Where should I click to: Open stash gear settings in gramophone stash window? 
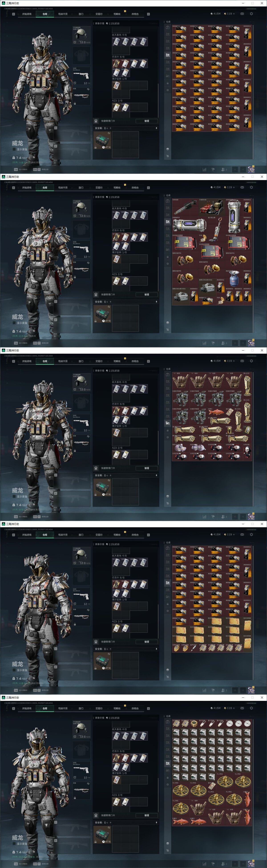tap(168, 264)
